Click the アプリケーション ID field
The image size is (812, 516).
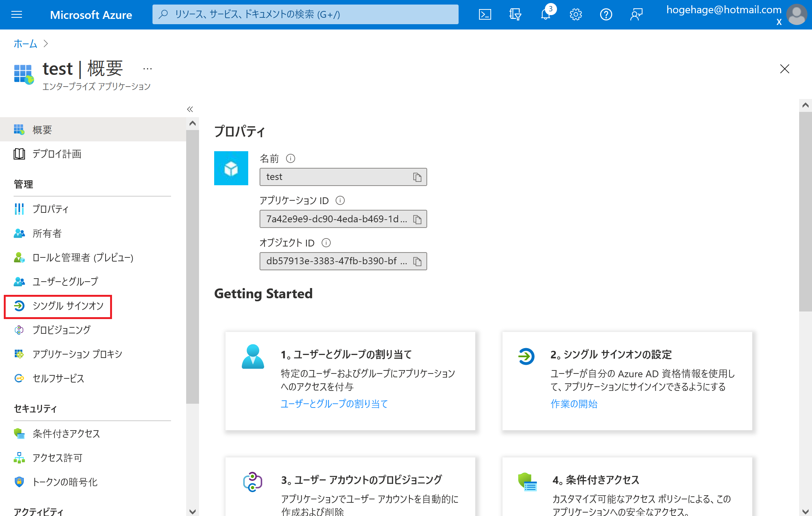343,219
